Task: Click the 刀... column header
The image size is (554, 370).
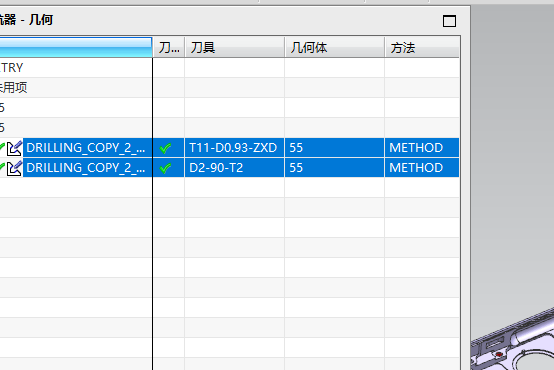Action: (x=169, y=47)
